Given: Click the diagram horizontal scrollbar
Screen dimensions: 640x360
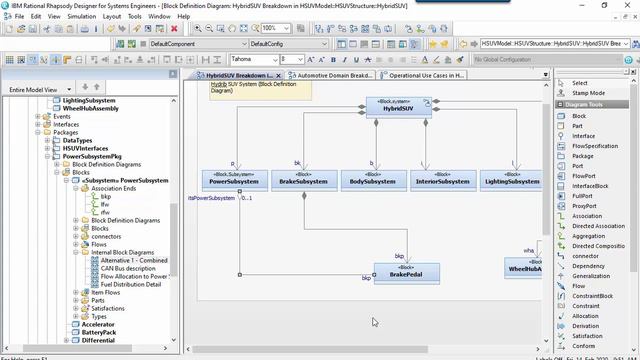Looking at the screenshot, I should 310,349.
